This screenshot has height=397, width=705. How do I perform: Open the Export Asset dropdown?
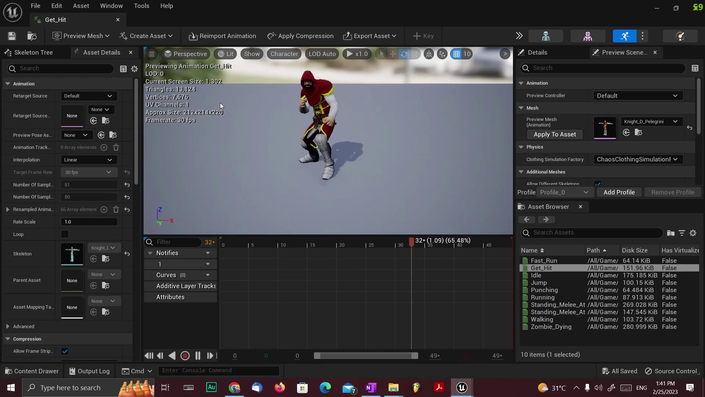pos(370,36)
